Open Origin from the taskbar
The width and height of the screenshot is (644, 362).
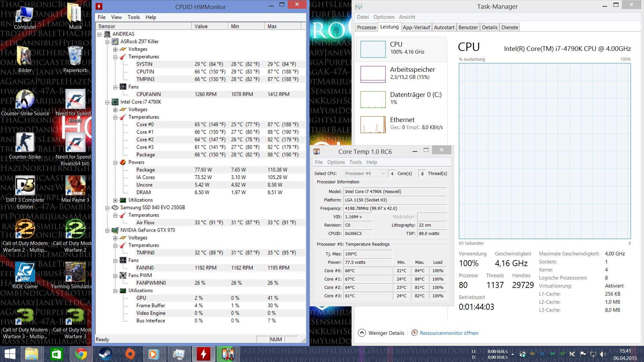point(130,354)
